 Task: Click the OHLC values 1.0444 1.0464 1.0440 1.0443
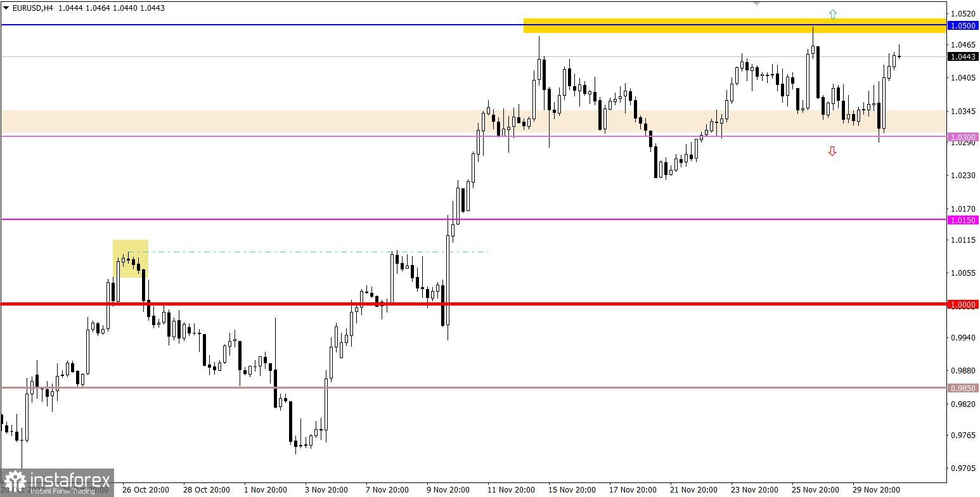coord(111,8)
